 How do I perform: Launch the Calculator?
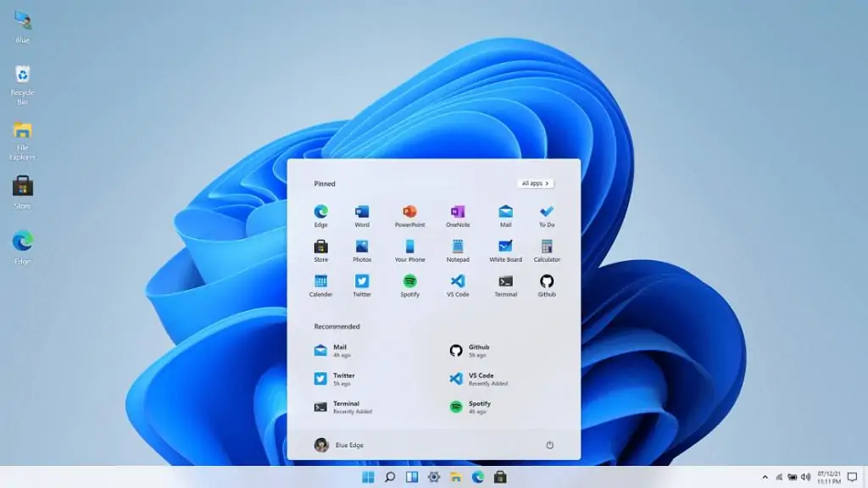tap(546, 250)
